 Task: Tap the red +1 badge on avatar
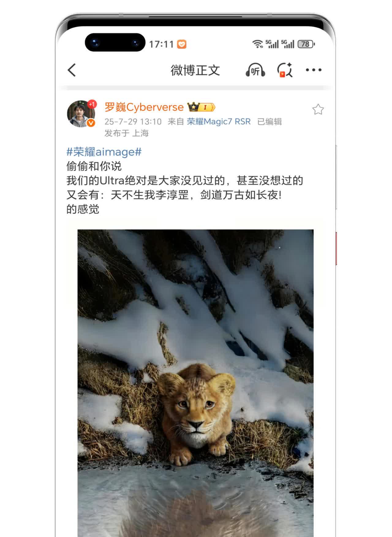92,105
